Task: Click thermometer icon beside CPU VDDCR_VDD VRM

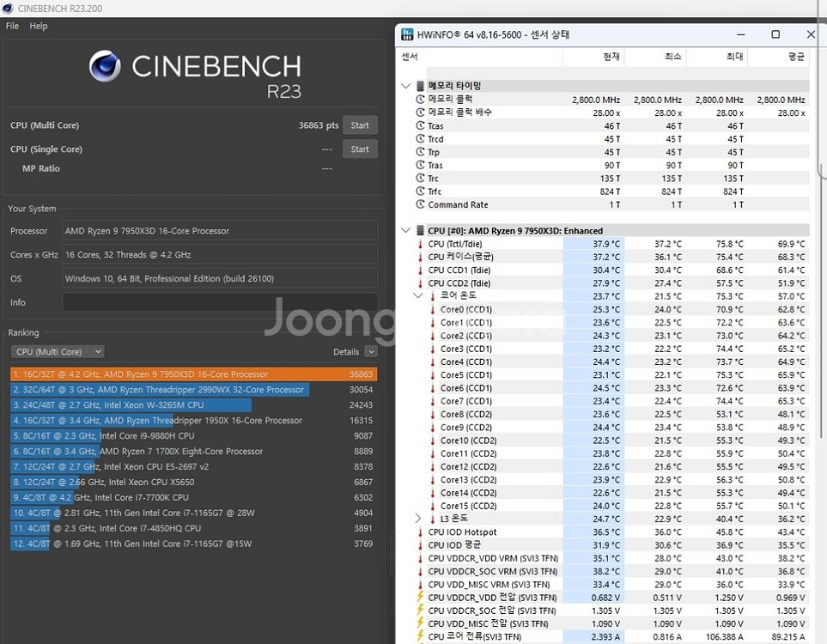Action: [420, 558]
